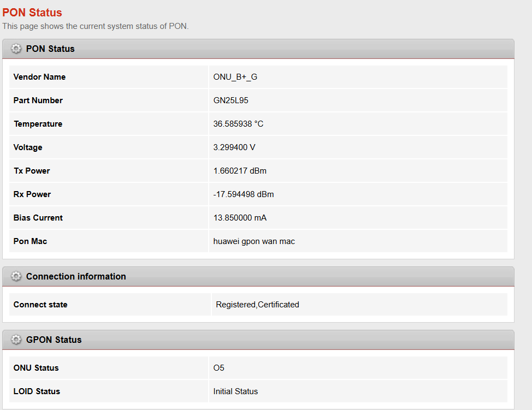Image resolution: width=532 pixels, height=410 pixels.
Task: Click the Tx Power dBm value
Action: click(x=240, y=171)
